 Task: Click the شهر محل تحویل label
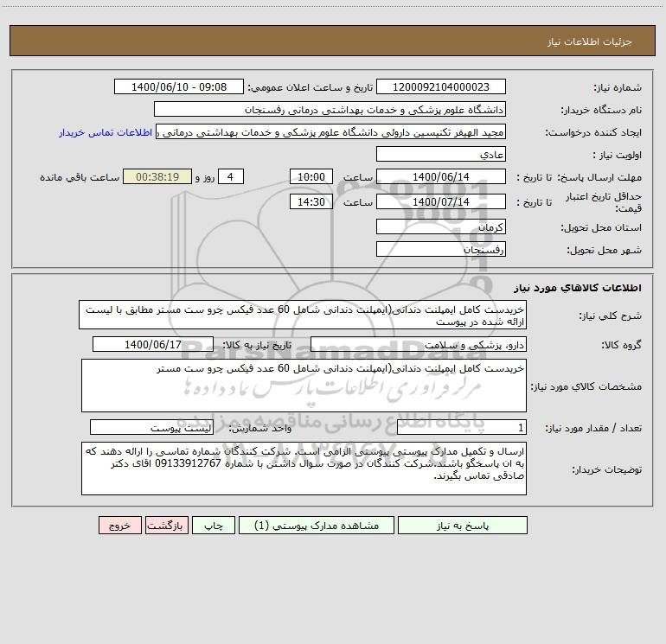click(605, 250)
